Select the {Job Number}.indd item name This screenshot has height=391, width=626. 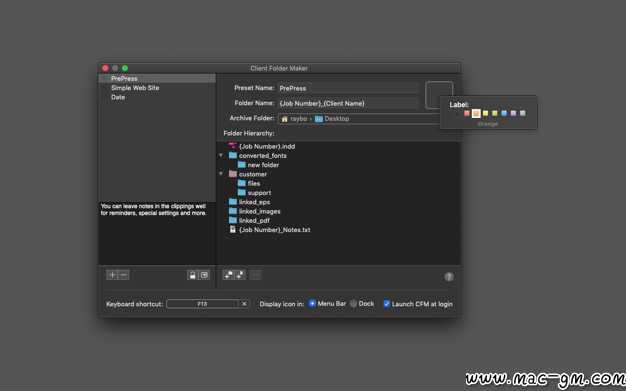[267, 147]
